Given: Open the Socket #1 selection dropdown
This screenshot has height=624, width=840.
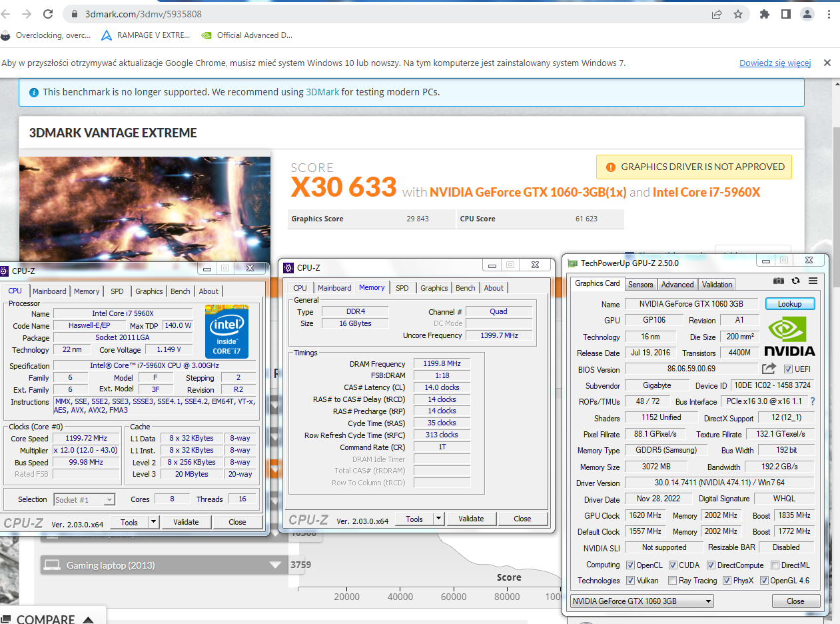Looking at the screenshot, I should point(84,499).
